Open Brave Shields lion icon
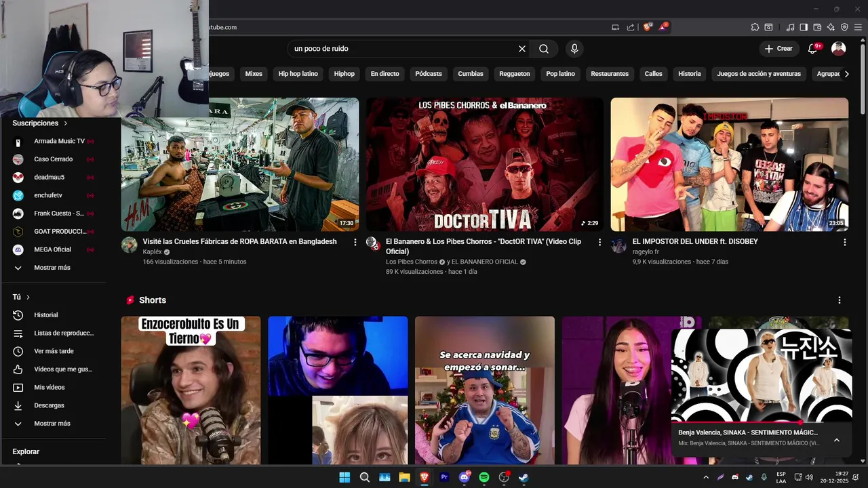Image resolution: width=868 pixels, height=488 pixels. (x=647, y=27)
